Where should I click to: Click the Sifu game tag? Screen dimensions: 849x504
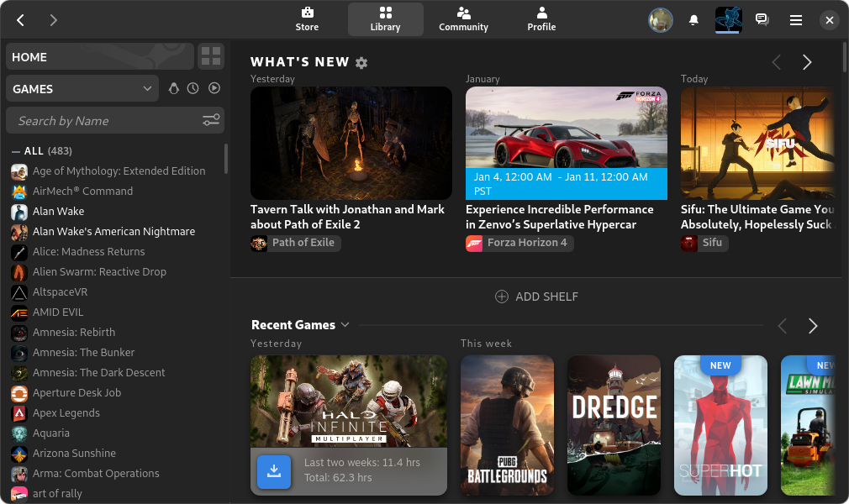(704, 243)
